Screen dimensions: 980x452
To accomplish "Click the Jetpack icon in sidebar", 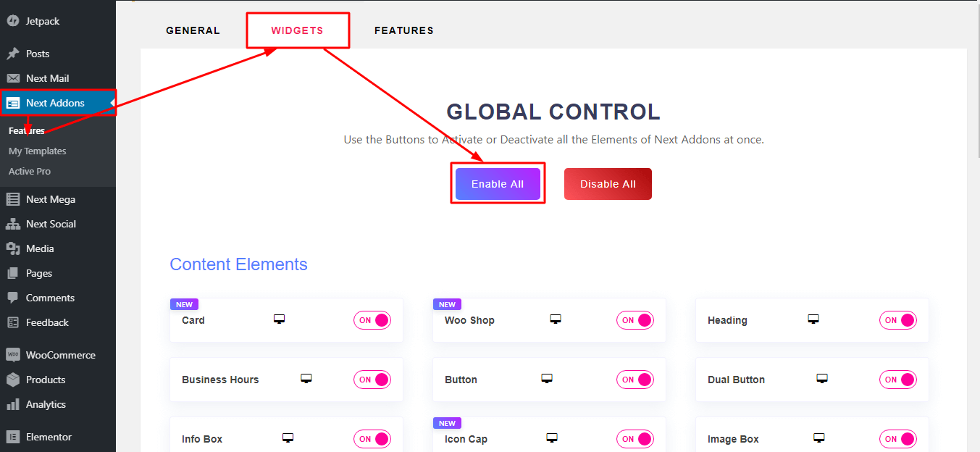I will click(x=13, y=22).
